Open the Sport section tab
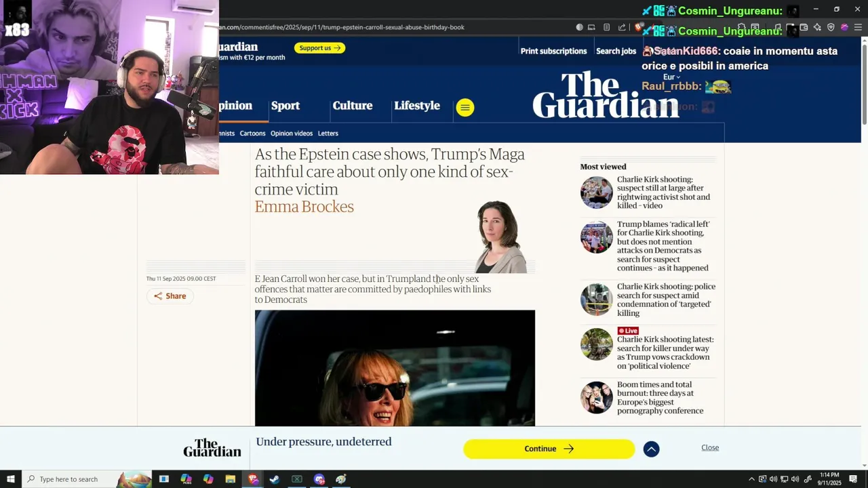Screen dimensions: 868x488 285,106
